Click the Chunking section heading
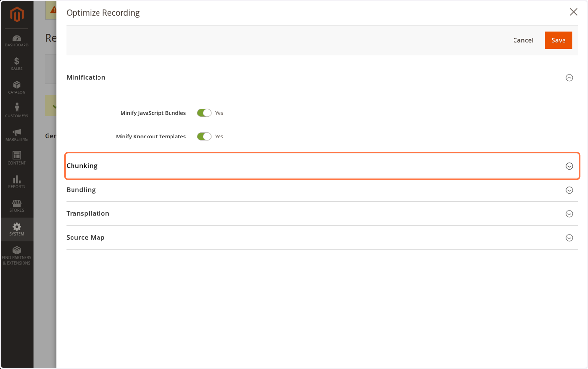The image size is (588, 369). tap(82, 166)
